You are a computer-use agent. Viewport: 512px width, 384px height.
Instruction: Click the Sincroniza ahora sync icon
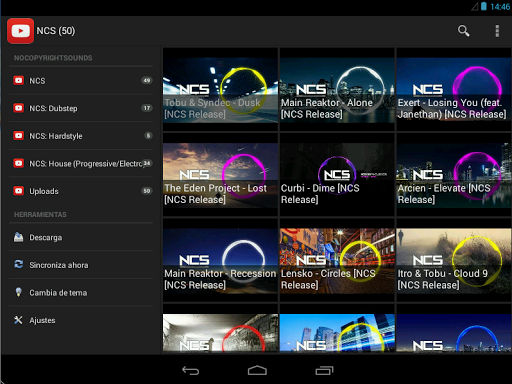coord(19,265)
